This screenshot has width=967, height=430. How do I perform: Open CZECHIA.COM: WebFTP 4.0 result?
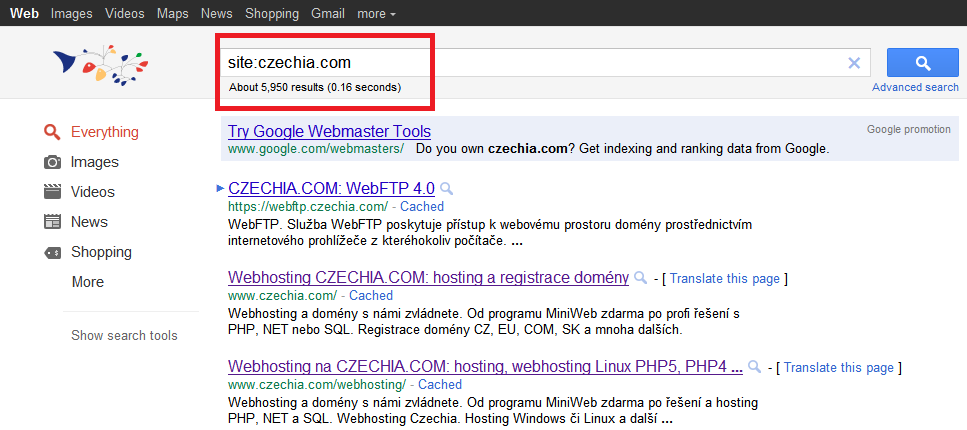331,188
